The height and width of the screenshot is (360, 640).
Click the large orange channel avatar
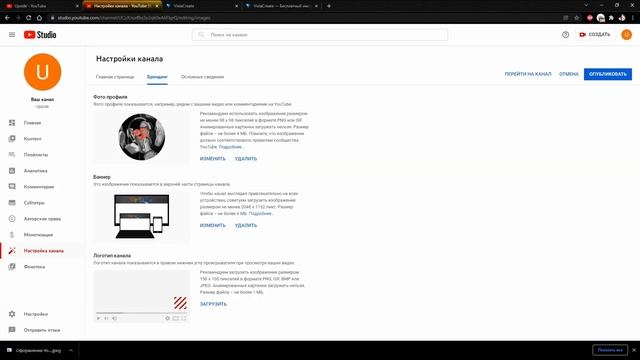click(x=42, y=72)
